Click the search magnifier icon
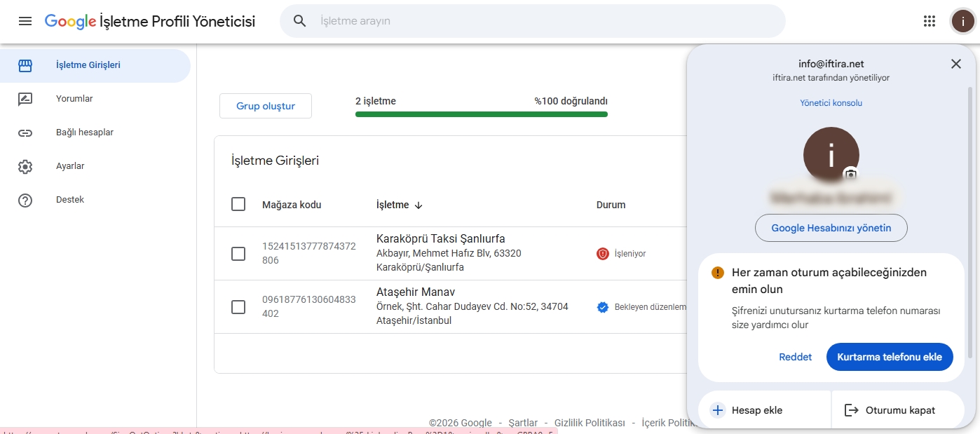The image size is (980, 434). [300, 21]
